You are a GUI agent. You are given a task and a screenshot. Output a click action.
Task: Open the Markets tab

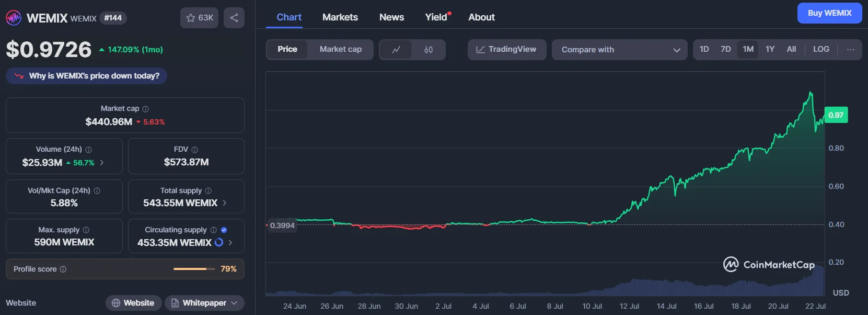pos(340,17)
